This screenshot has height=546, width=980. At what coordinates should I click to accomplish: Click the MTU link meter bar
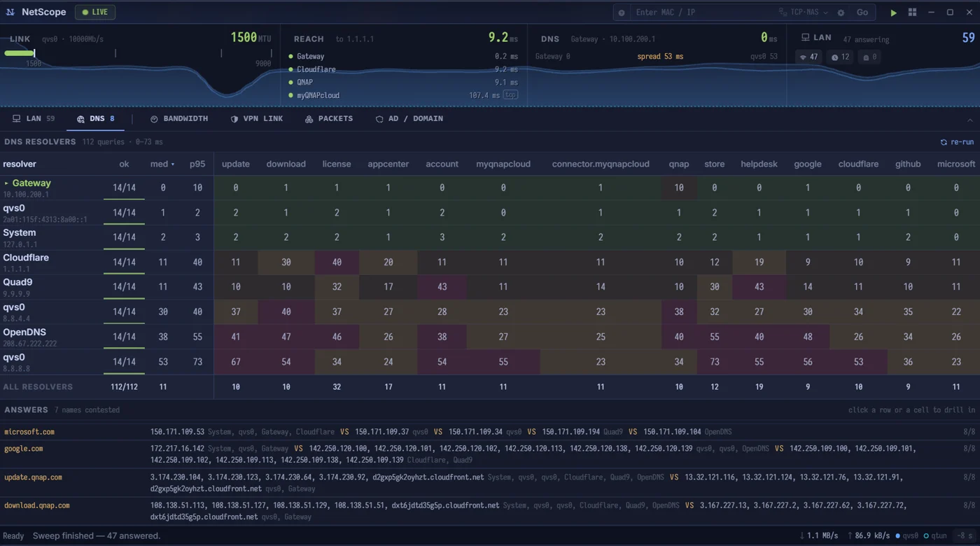coord(137,53)
